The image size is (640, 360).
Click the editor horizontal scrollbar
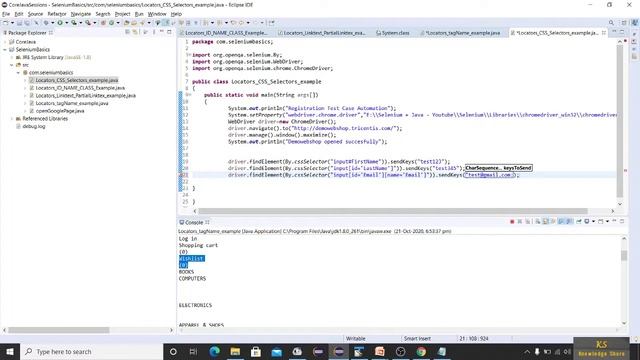click(x=393, y=211)
